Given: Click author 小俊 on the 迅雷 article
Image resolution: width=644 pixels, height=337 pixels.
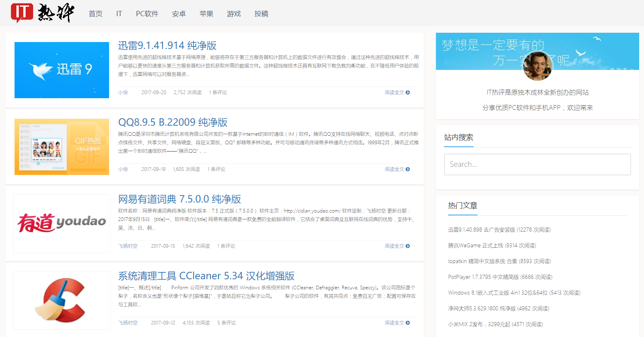Looking at the screenshot, I should coord(123,93).
